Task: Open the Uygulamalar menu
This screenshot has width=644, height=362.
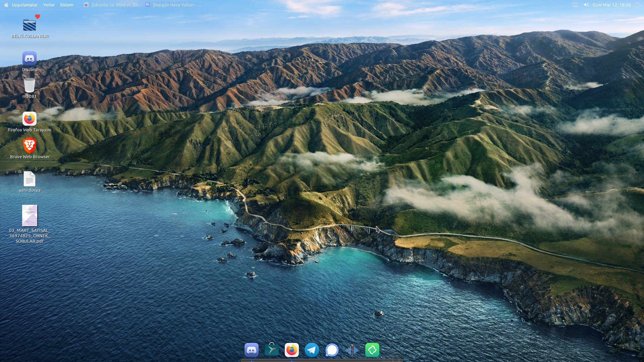Action: 24,5
